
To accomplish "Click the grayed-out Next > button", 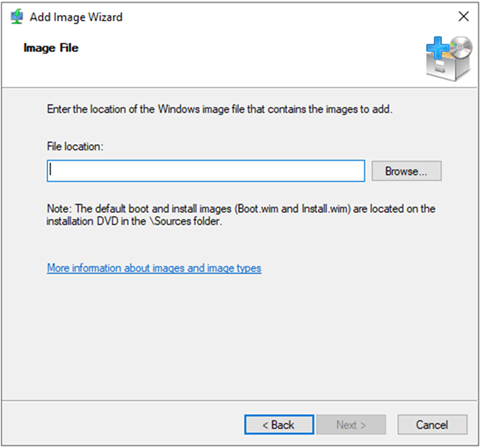I will [351, 425].
